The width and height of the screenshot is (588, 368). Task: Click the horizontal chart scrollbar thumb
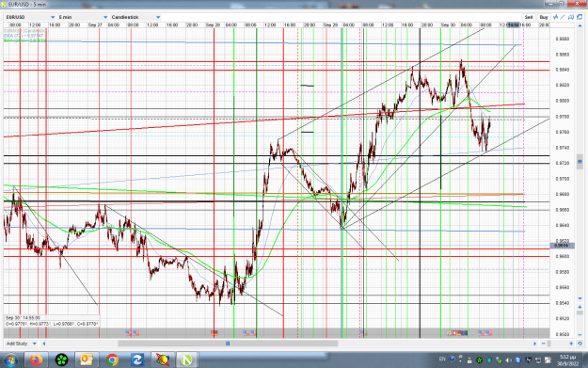click(228, 344)
